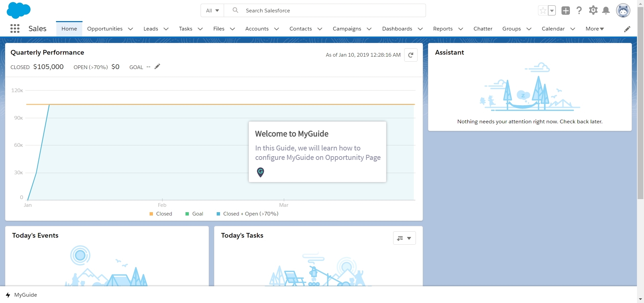
Task: Expand the Tasks tab chevron
Action: (200, 29)
